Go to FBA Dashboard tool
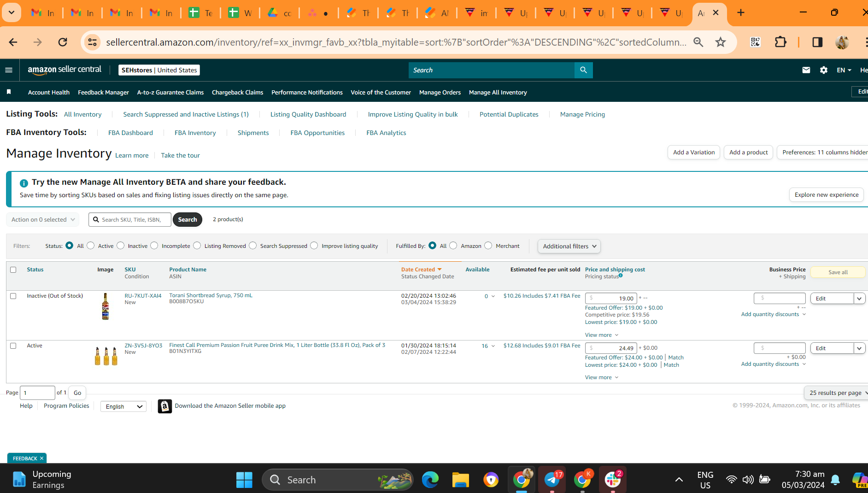 130,133
